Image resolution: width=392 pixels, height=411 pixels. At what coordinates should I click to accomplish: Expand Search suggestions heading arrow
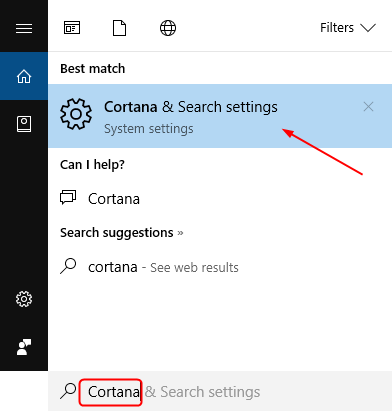(x=180, y=233)
